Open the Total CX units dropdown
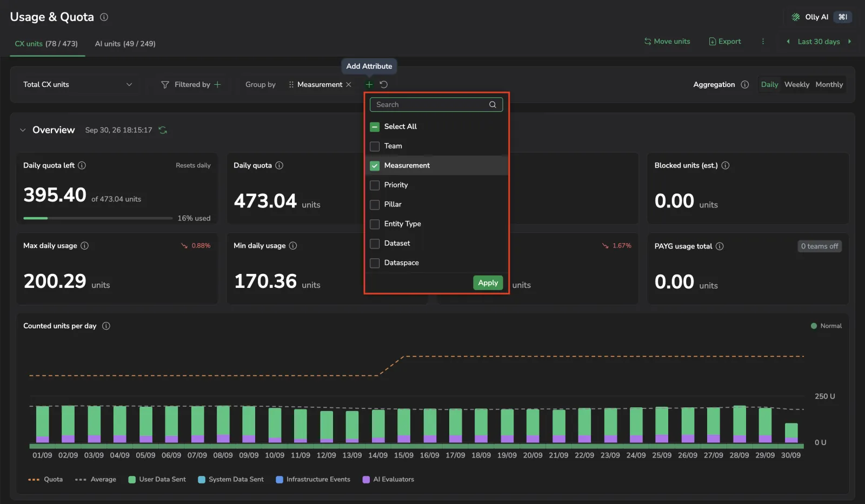Screen dimensions: 865x504 click(x=77, y=85)
